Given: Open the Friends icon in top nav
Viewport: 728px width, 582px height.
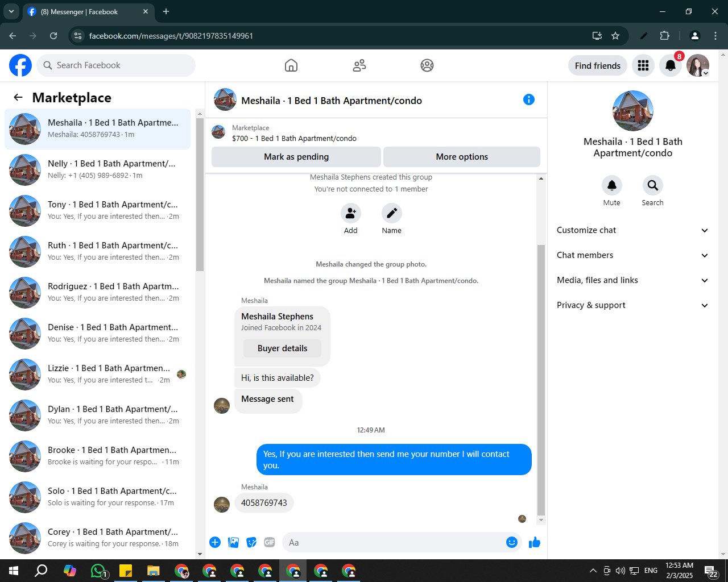Looking at the screenshot, I should (x=359, y=65).
